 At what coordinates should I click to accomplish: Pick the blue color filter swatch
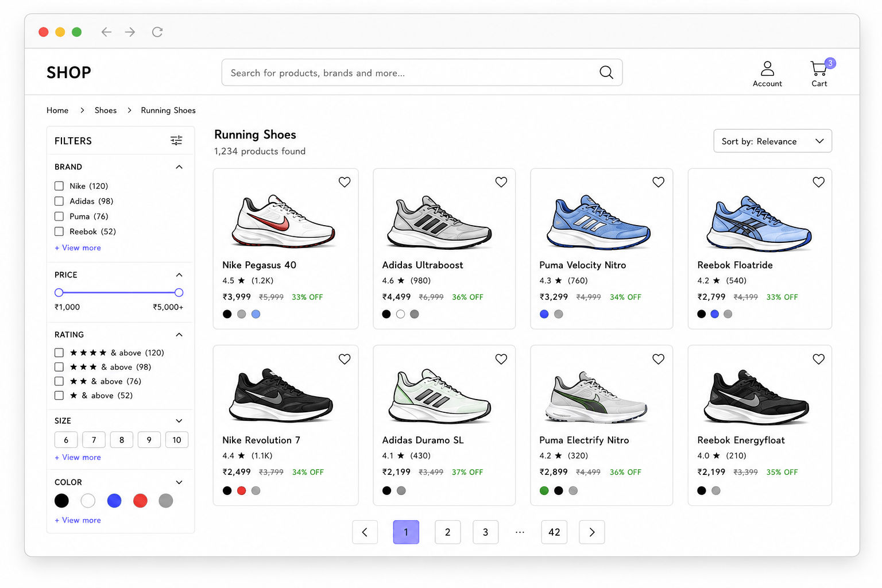[x=114, y=501]
